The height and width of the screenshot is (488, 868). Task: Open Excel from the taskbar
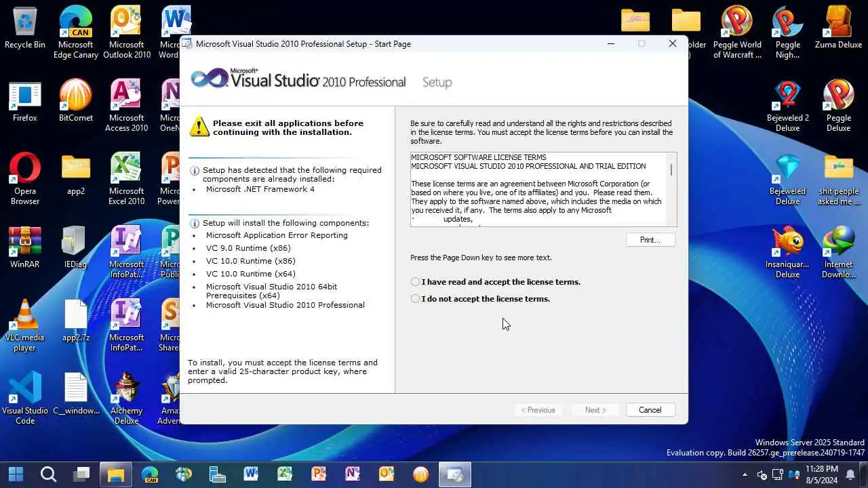285,474
